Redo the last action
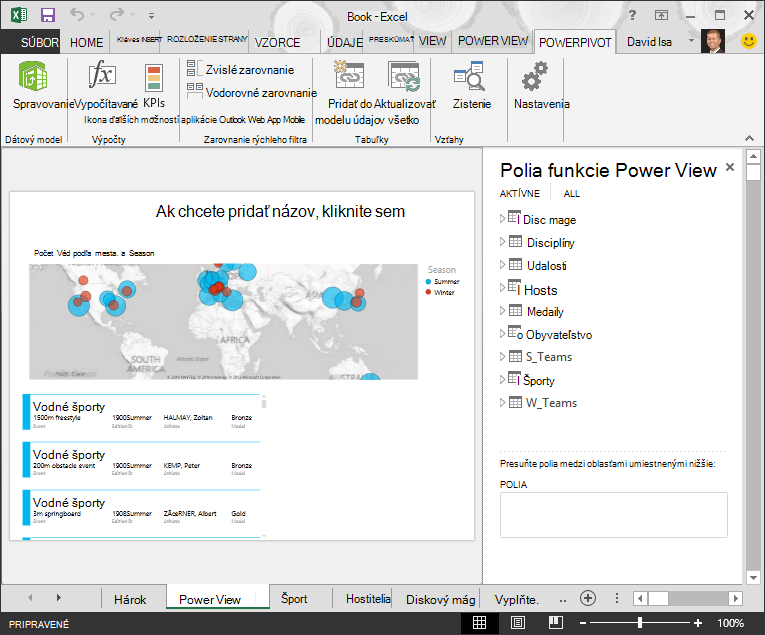The width and height of the screenshot is (765, 635). [117, 14]
